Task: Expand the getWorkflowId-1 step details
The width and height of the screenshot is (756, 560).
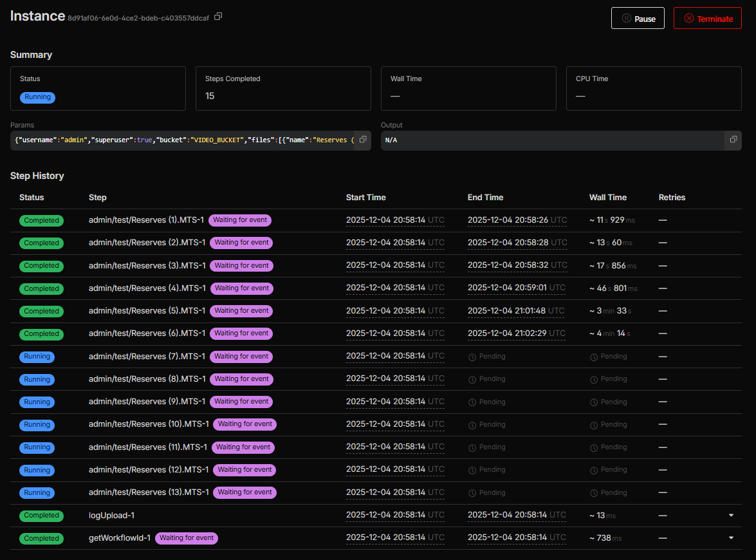Action: pyautogui.click(x=731, y=538)
